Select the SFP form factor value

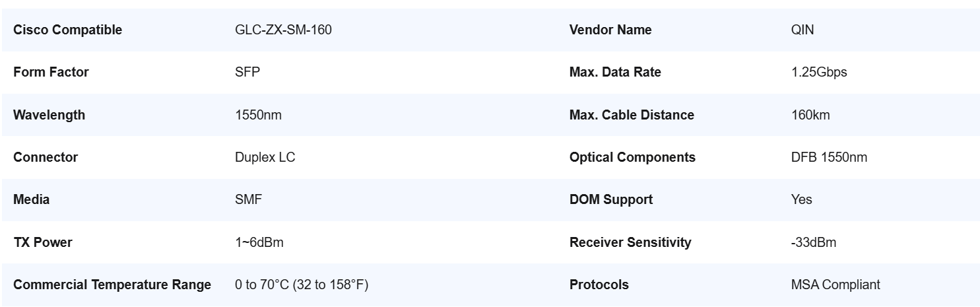pos(247,73)
